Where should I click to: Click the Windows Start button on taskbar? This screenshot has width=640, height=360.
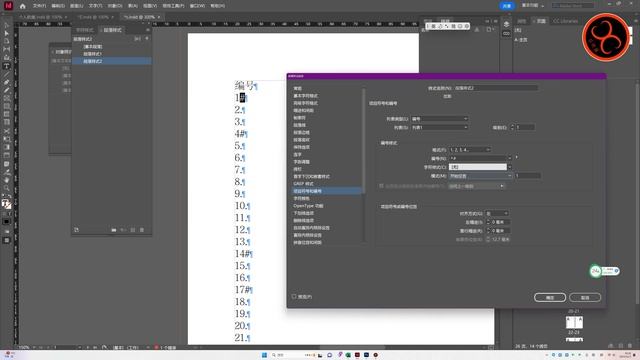click(x=264, y=355)
